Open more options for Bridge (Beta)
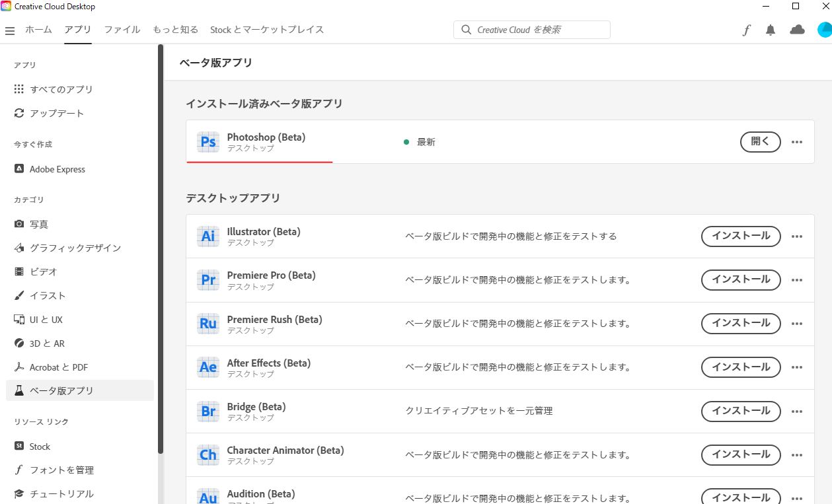This screenshot has height=504, width=832. point(797,411)
